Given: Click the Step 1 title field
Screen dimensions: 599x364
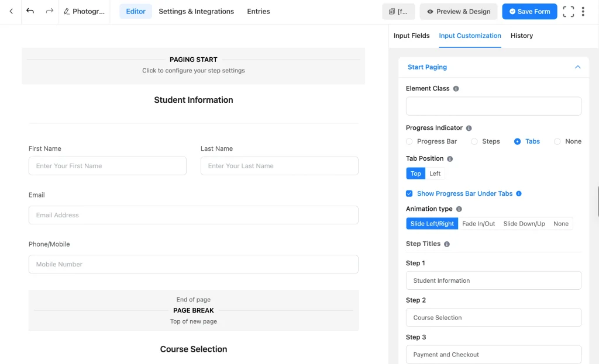Looking at the screenshot, I should (494, 280).
